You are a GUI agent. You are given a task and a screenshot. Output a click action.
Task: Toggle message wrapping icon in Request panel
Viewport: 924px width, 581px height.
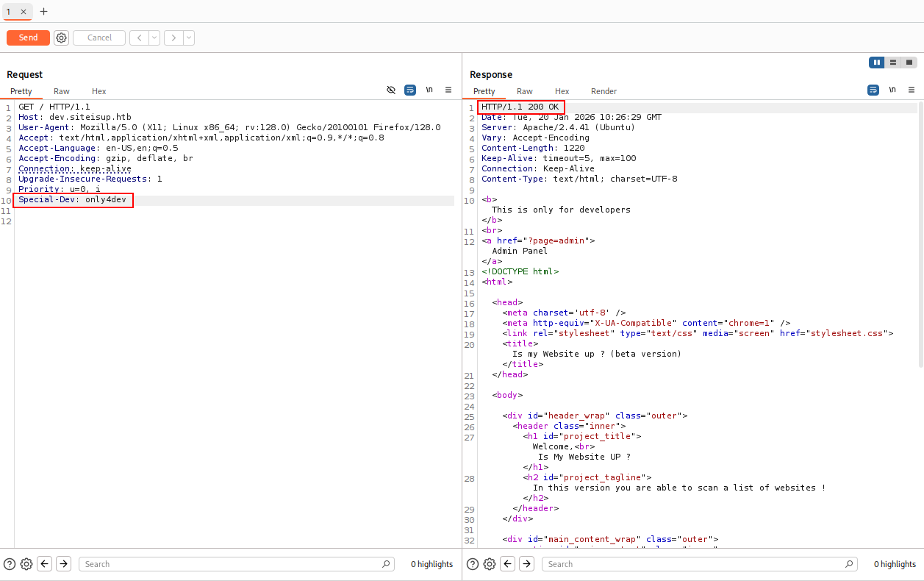coord(410,90)
